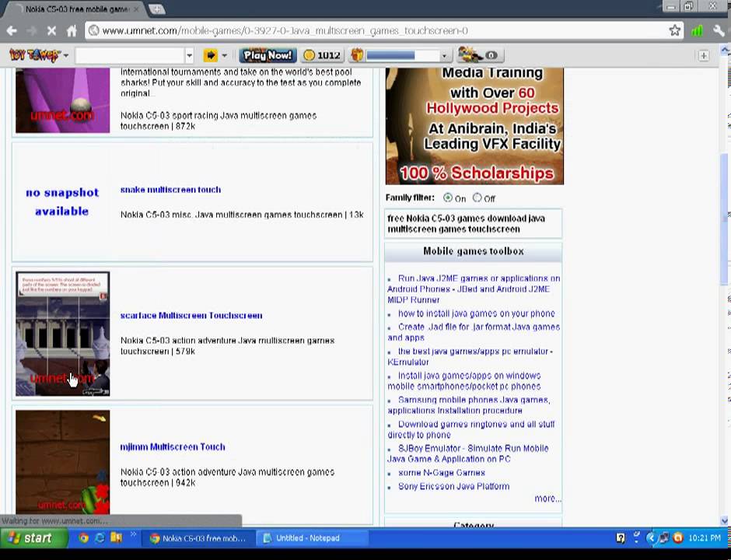Open Download games ringtones directly to phone link

click(470, 429)
